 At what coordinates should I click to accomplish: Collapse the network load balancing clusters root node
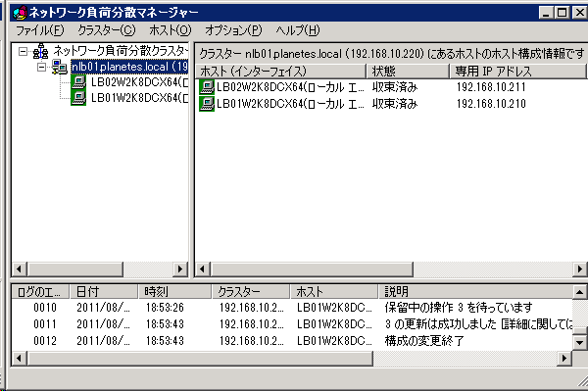24,51
